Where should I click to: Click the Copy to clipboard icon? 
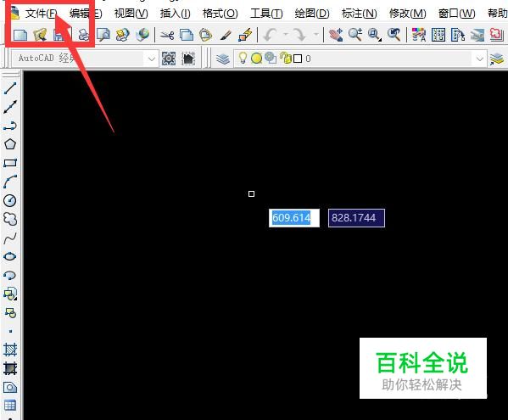tap(187, 34)
